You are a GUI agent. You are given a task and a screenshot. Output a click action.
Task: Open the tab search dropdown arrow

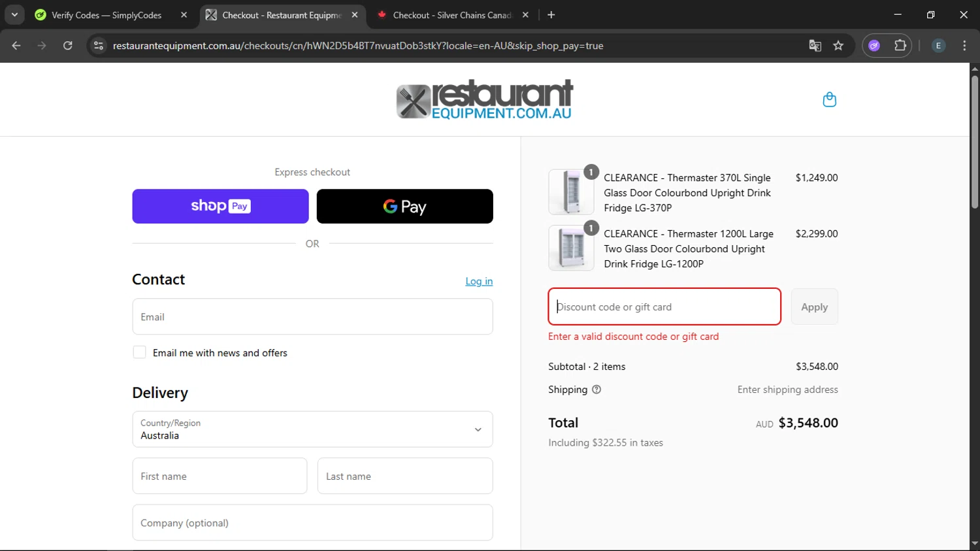(14, 14)
